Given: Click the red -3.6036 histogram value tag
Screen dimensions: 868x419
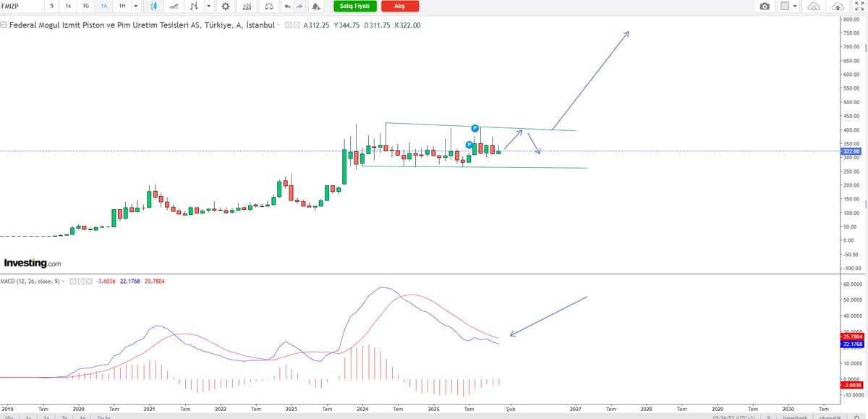Looking at the screenshot, I should coord(854,385).
